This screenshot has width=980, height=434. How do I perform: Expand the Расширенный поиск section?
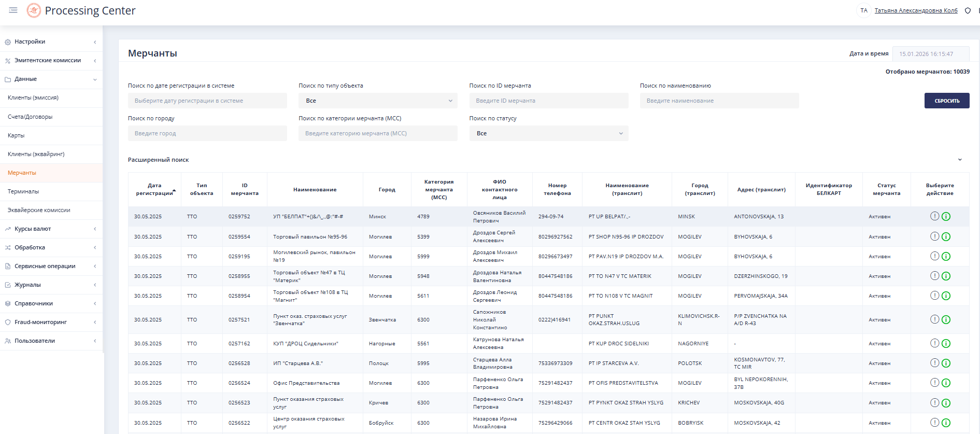960,160
